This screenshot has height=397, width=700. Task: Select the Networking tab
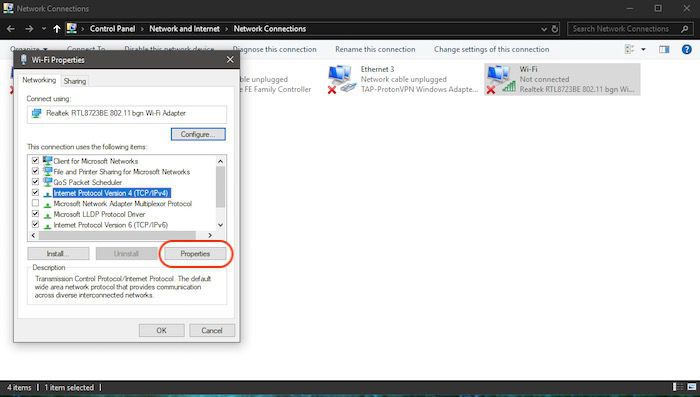(39, 80)
